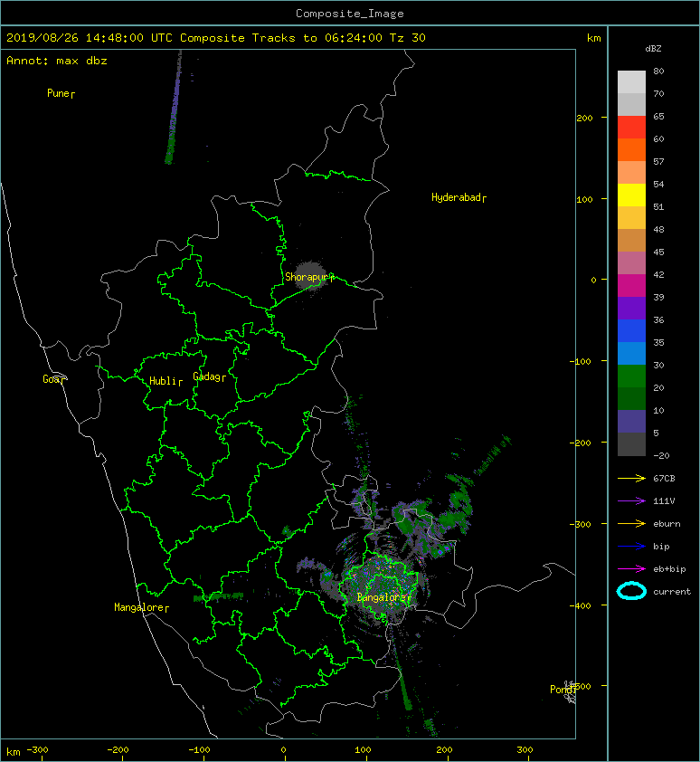Image resolution: width=700 pixels, height=762 pixels.
Task: Click the 'Annot: max dbz' annotation text
Action: pos(57,61)
